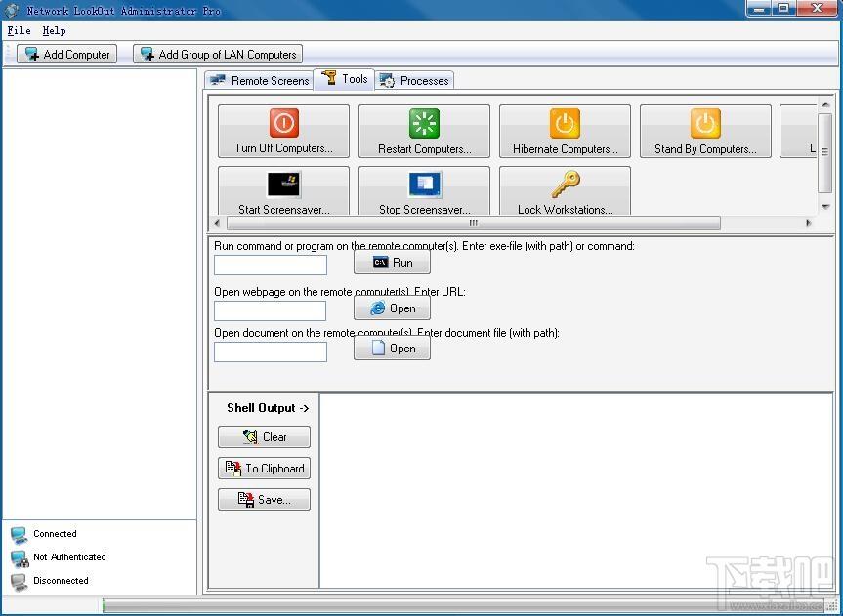Click the Processes tab gear icon
This screenshot has width=843, height=616.
(387, 81)
